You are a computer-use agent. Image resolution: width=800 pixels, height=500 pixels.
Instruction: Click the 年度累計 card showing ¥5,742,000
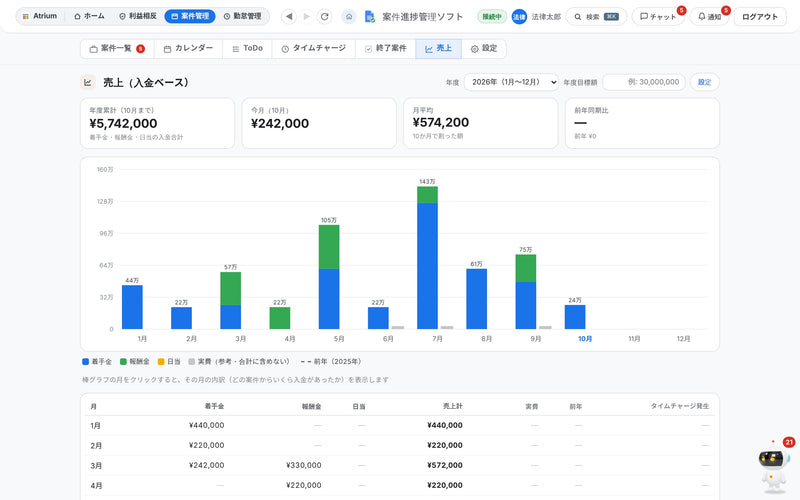click(x=157, y=123)
